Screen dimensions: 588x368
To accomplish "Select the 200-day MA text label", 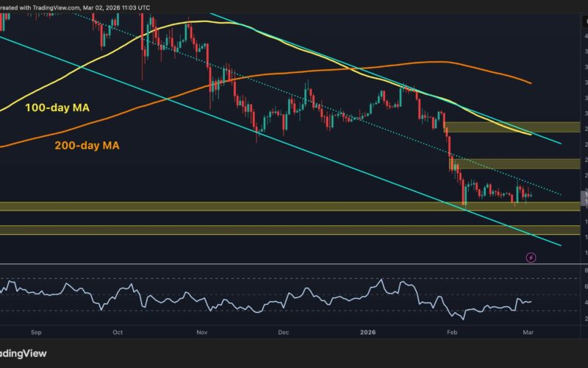I will (x=87, y=146).
